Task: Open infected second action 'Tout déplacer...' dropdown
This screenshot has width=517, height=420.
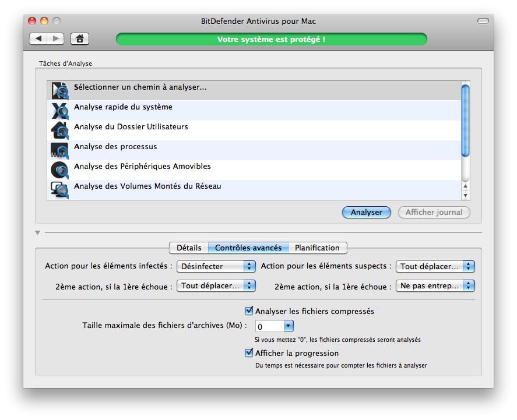Action: (216, 285)
